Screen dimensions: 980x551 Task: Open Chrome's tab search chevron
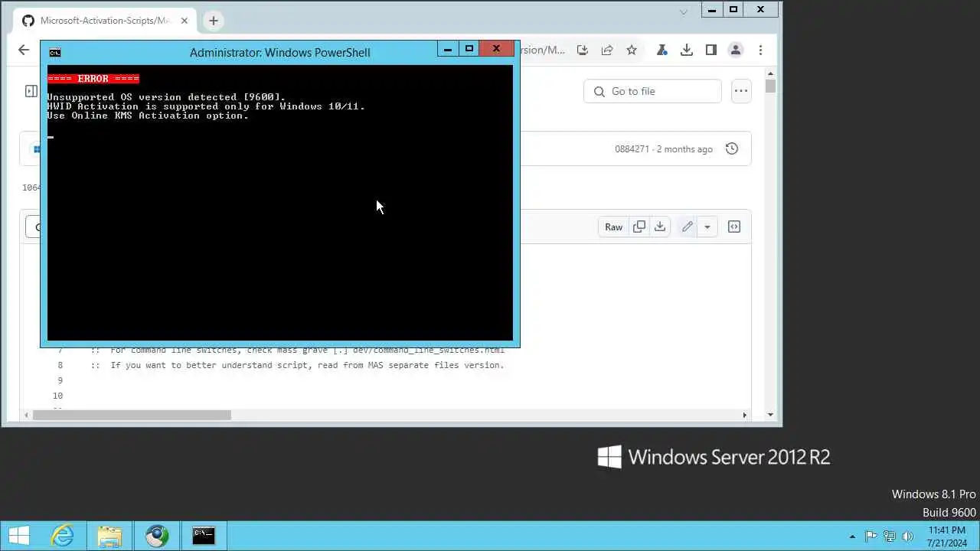coord(684,11)
